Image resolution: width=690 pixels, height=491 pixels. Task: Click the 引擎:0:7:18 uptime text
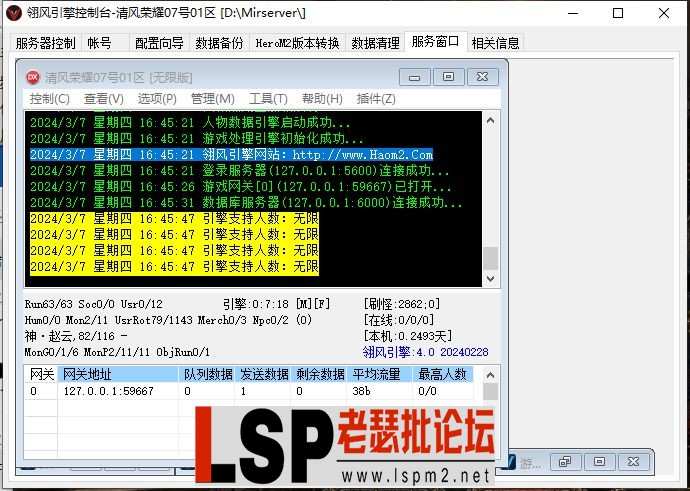click(x=256, y=304)
